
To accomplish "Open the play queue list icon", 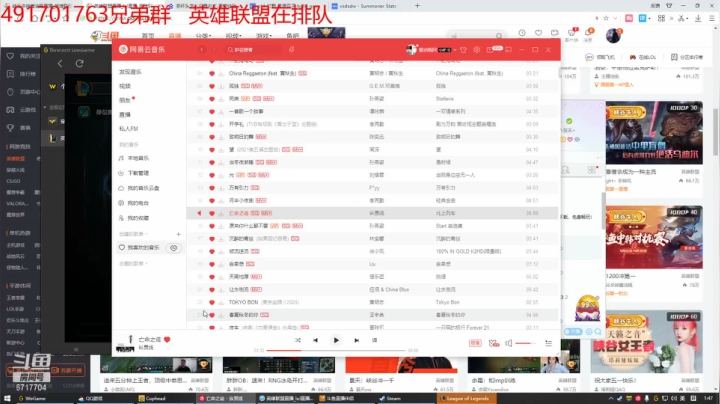I will [x=548, y=343].
